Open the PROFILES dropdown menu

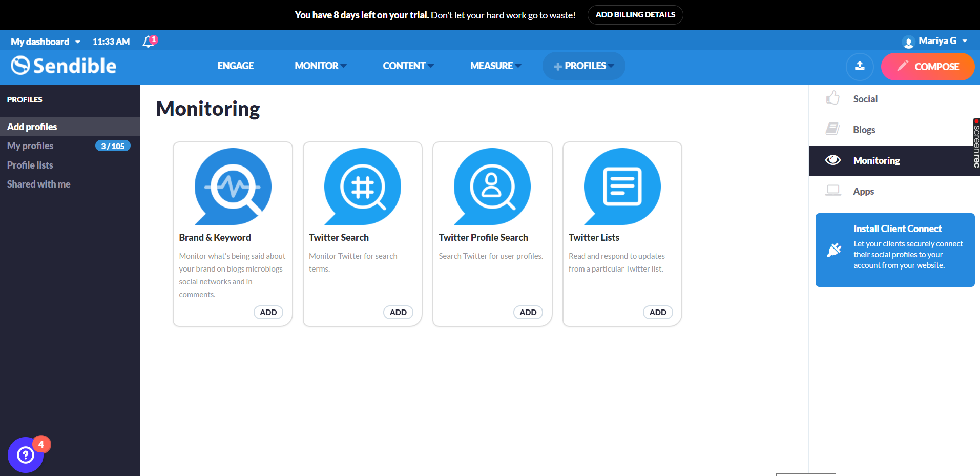click(583, 66)
